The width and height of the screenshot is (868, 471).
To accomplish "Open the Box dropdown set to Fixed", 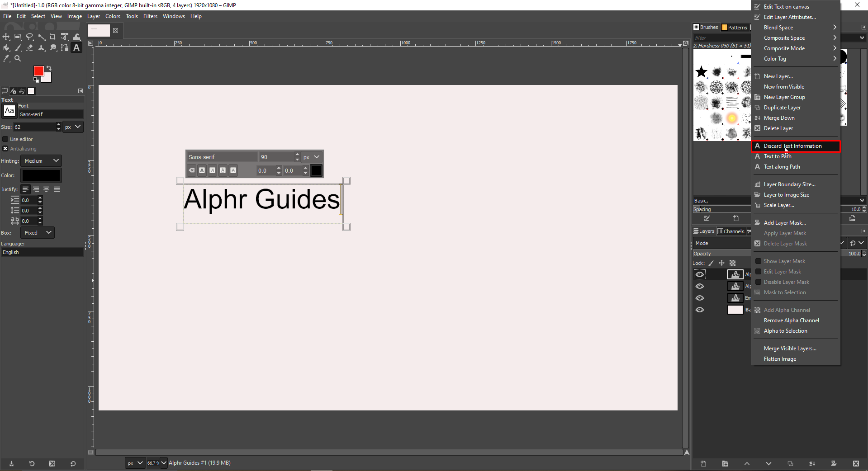I will [x=38, y=233].
